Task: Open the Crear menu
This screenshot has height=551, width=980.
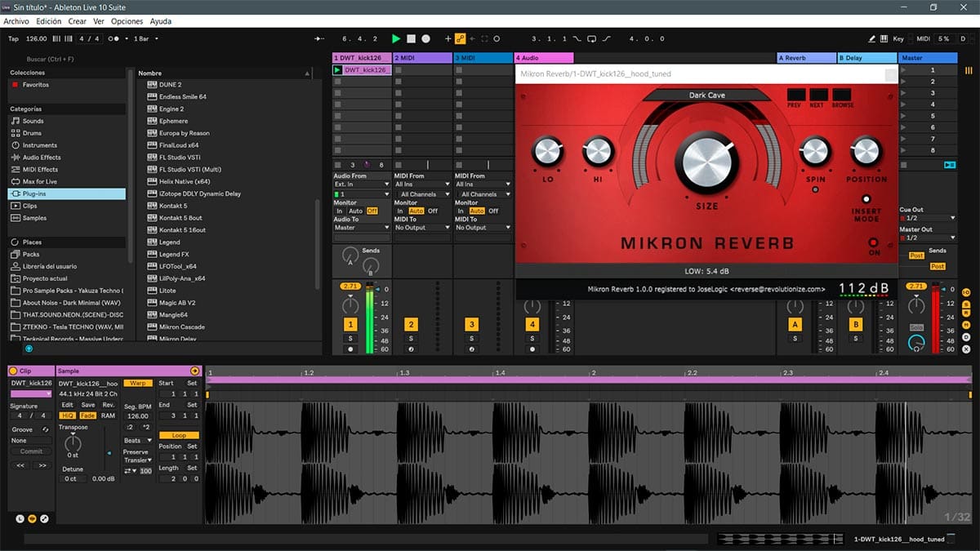Action: (78, 21)
